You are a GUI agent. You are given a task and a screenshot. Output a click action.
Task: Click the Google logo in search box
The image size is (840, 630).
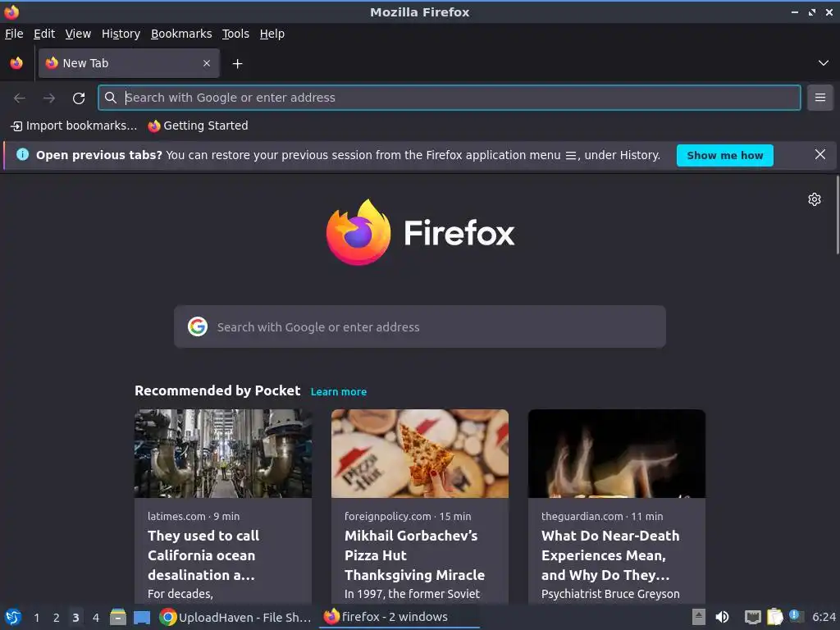point(198,326)
